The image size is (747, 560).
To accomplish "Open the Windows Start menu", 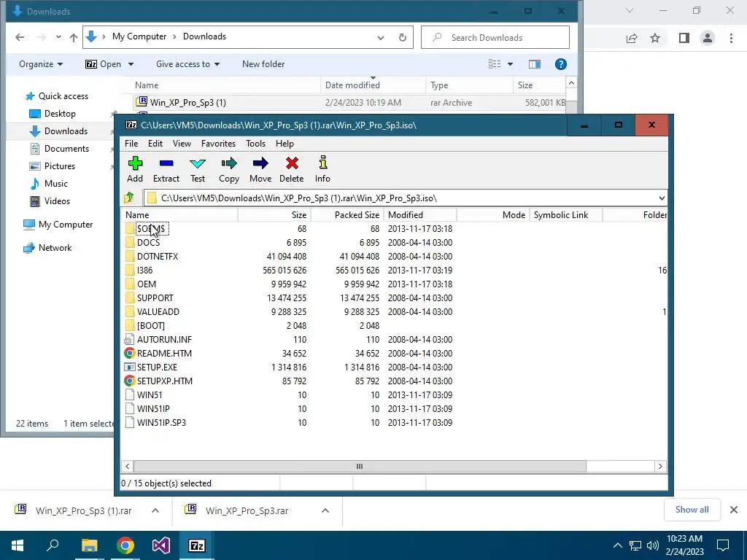I will point(18,545).
